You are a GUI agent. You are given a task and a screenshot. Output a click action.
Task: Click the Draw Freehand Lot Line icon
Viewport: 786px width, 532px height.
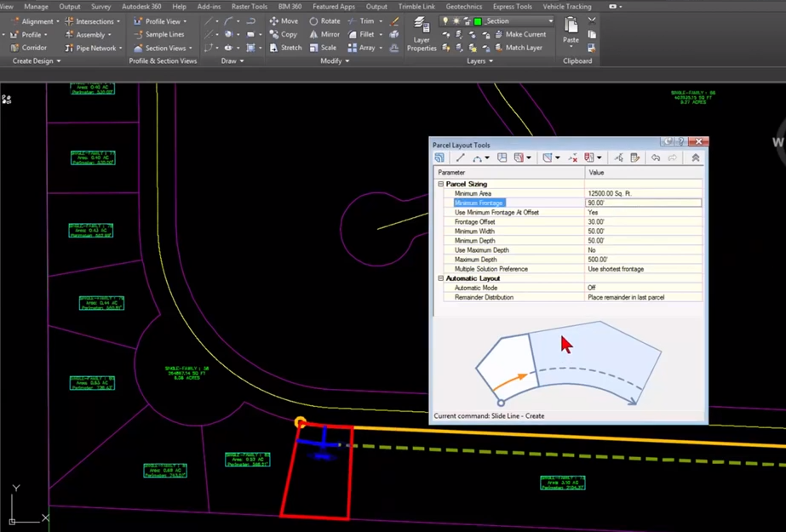pyautogui.click(x=502, y=157)
